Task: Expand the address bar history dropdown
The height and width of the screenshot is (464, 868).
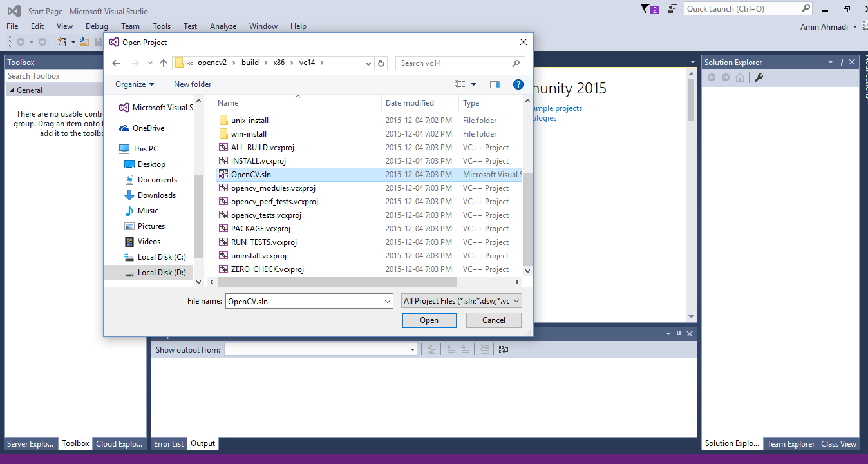Action: click(368, 63)
